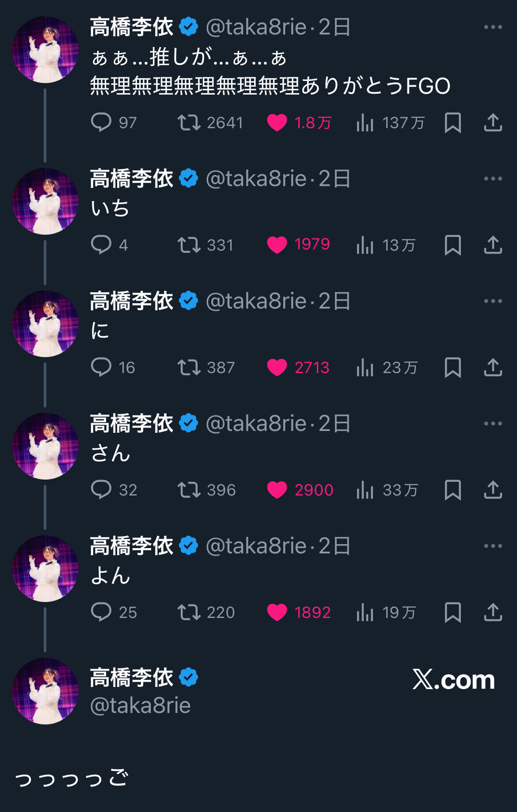Open the @taka8rie handle beside the bottom avatar
This screenshot has height=812, width=517.
[141, 705]
